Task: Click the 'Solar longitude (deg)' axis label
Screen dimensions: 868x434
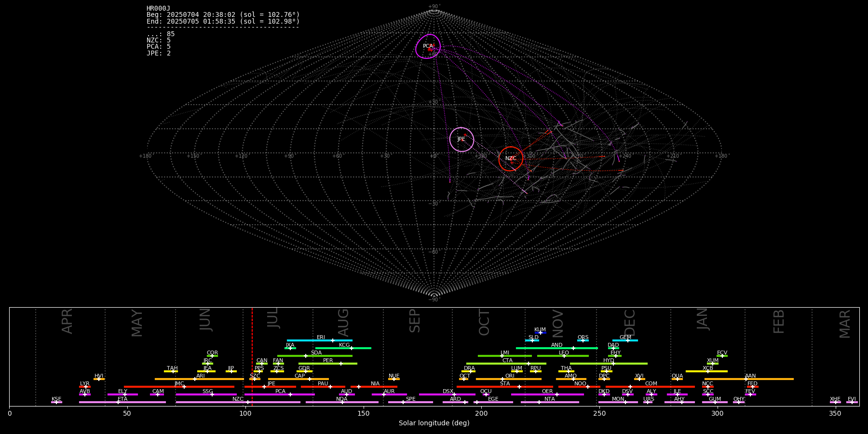Action: point(434,423)
